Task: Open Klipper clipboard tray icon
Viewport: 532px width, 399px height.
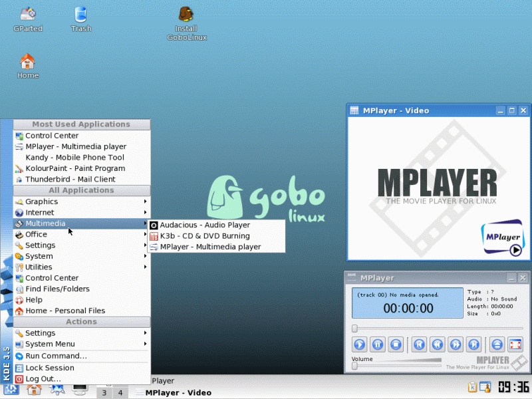Action: [472, 387]
